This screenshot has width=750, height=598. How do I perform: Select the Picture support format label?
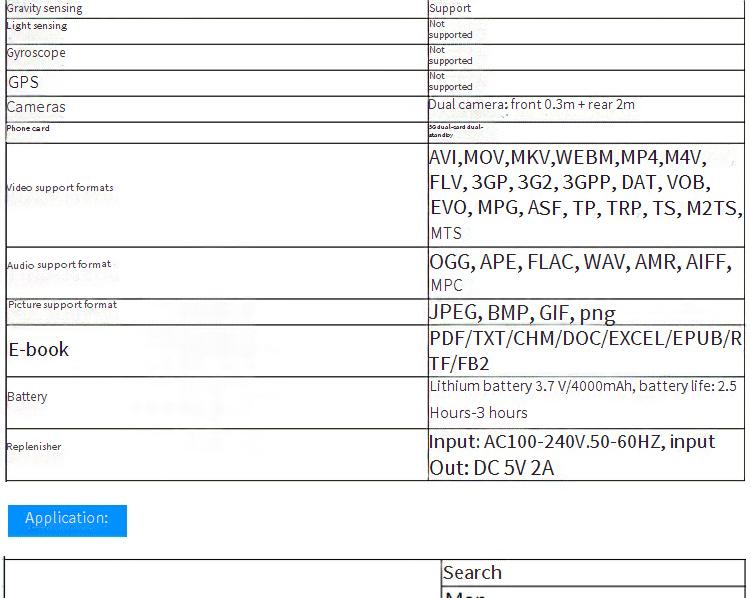tap(62, 304)
